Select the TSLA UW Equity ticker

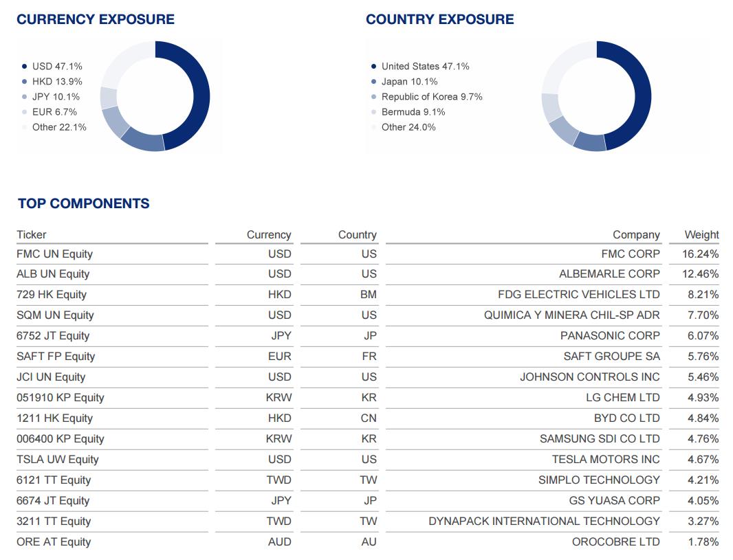[58, 459]
